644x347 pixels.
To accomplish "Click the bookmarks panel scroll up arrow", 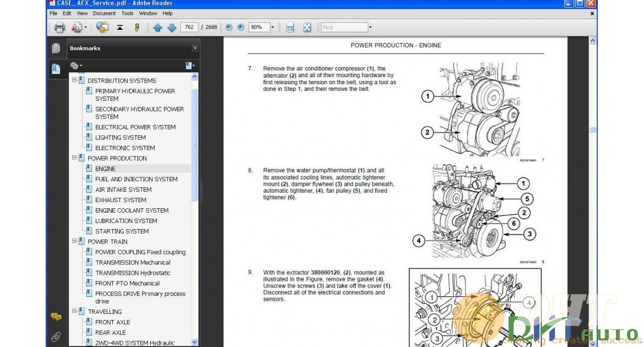I will click(x=194, y=77).
